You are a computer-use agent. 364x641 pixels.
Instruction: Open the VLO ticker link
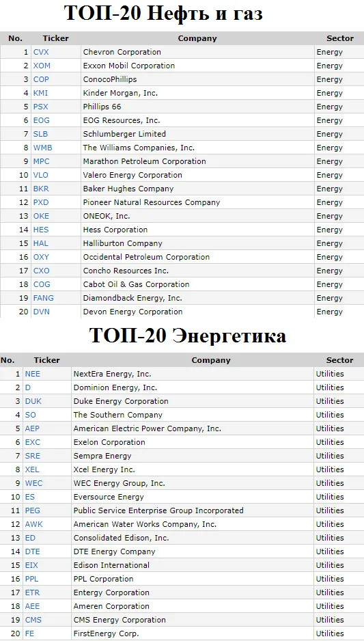coord(40,175)
